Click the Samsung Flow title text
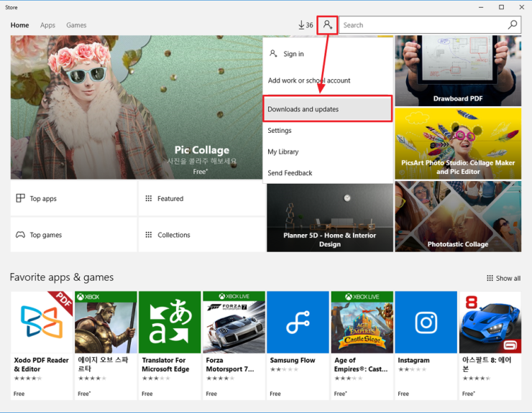The width and height of the screenshot is (532, 413). (293, 360)
